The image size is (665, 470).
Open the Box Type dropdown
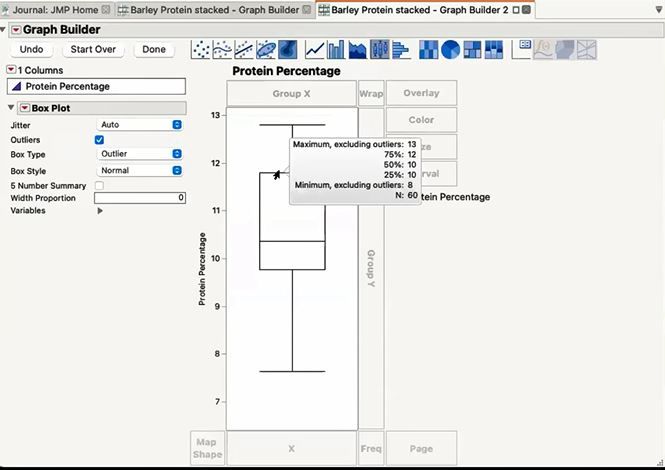(140, 154)
